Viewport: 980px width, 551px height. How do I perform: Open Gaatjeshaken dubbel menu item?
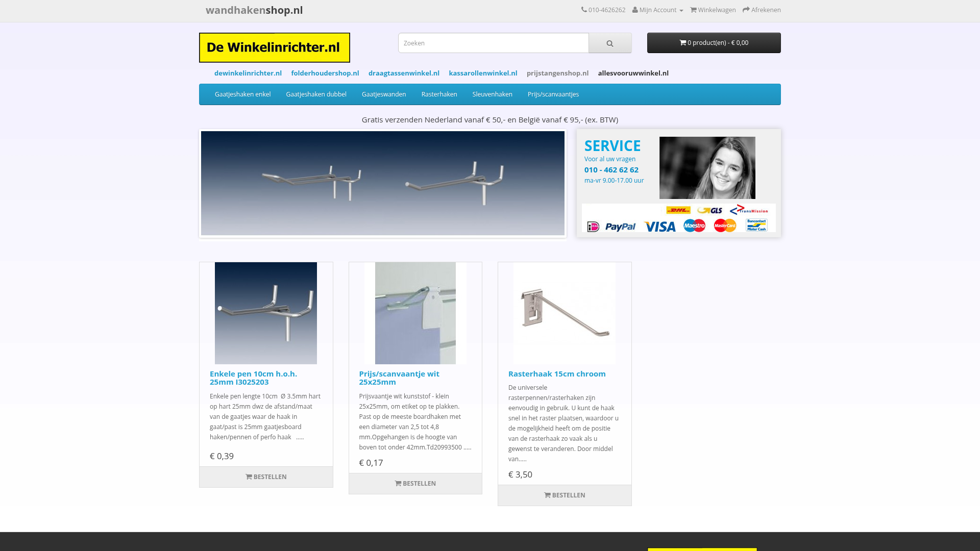(x=316, y=94)
